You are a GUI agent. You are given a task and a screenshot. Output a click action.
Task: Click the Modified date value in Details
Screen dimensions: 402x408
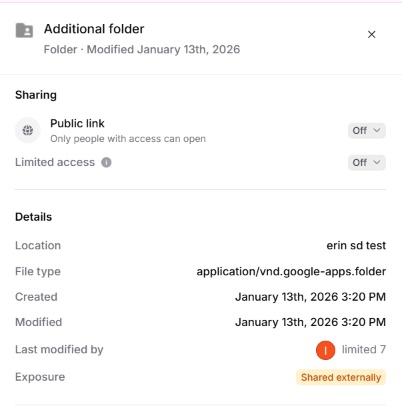(x=310, y=322)
